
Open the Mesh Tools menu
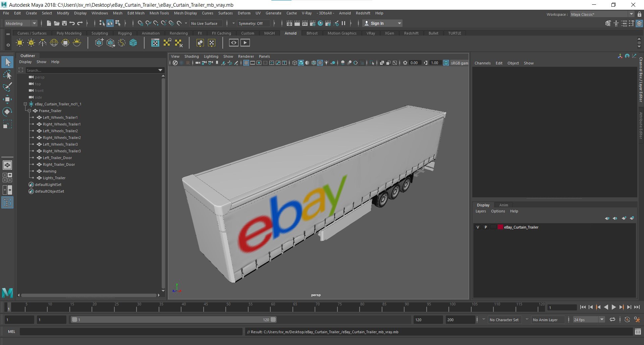159,13
